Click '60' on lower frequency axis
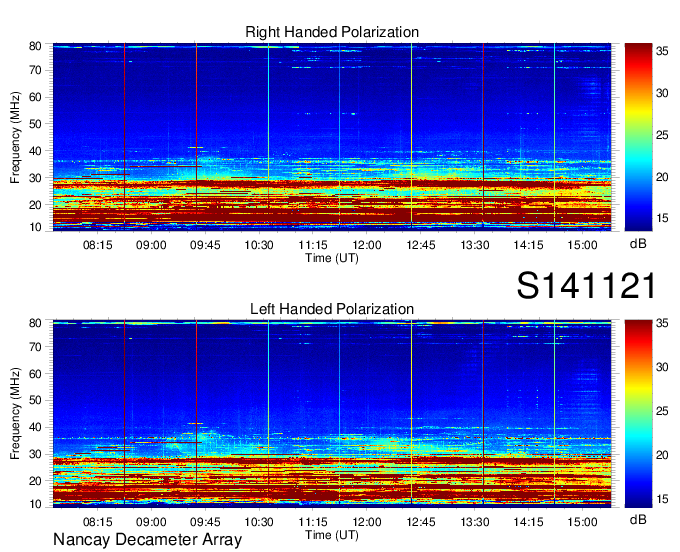This screenshot has width=680, height=552. coord(35,374)
